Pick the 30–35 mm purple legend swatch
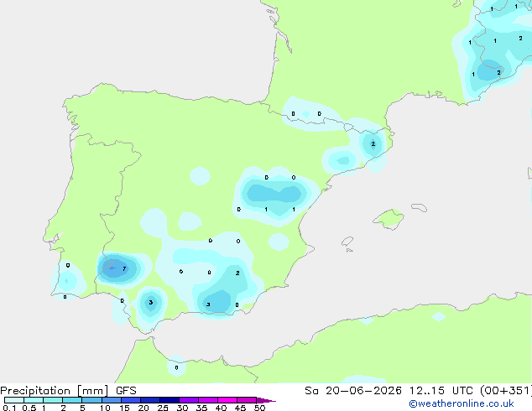The width and height of the screenshot is (532, 411). (x=189, y=400)
